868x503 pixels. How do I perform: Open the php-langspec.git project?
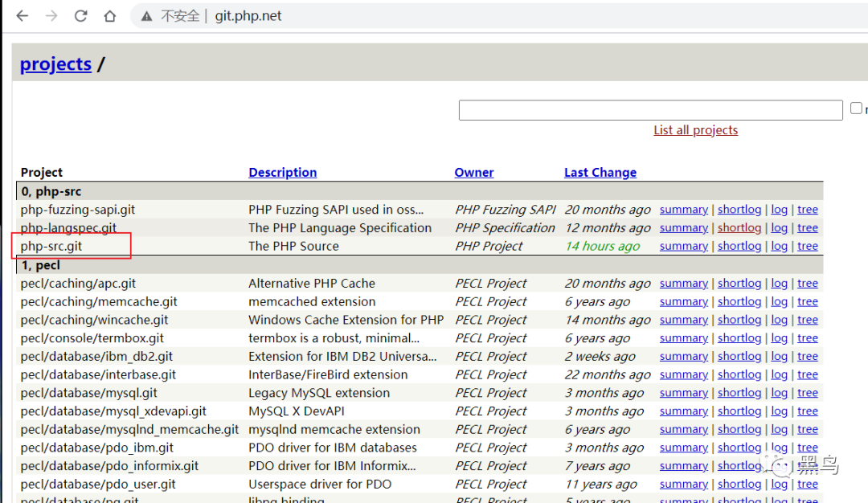click(x=68, y=228)
